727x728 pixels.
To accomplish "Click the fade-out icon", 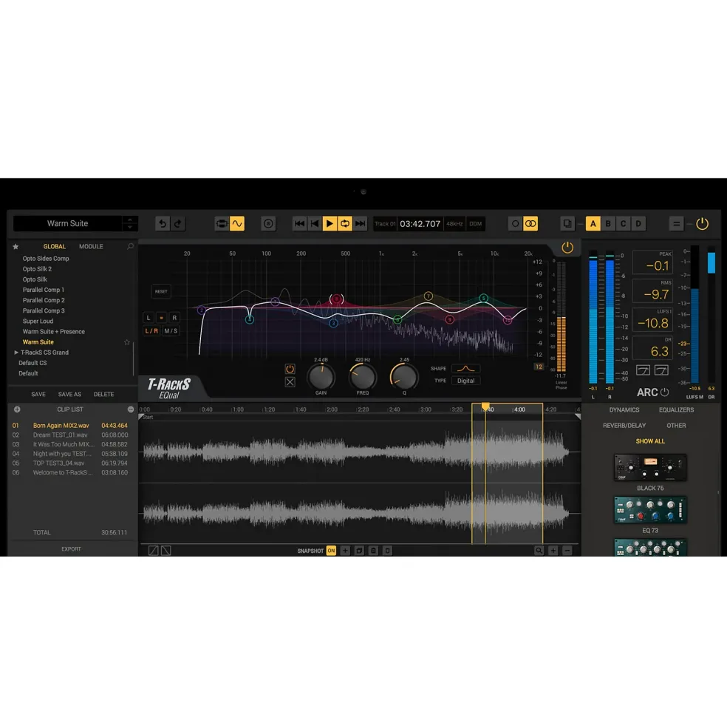I will point(165,551).
